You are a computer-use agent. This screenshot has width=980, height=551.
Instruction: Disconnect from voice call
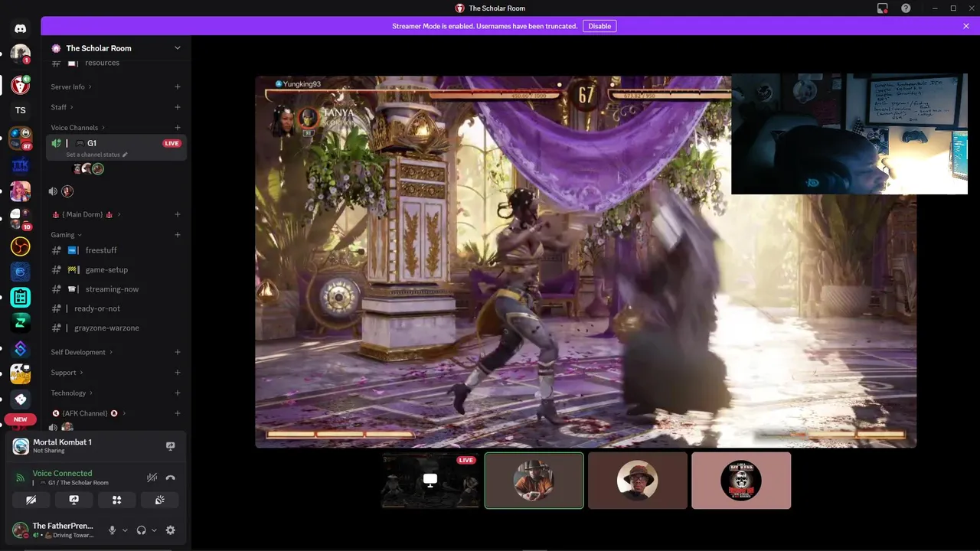click(x=171, y=478)
